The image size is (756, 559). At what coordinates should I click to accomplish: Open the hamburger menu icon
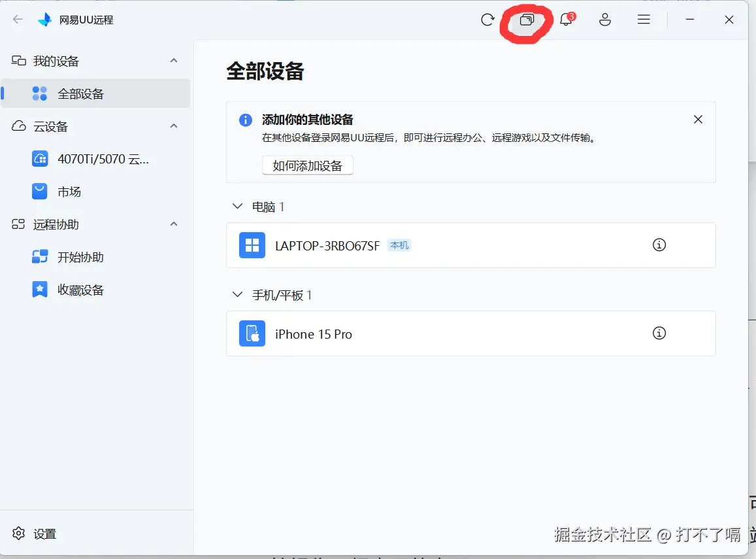[644, 20]
